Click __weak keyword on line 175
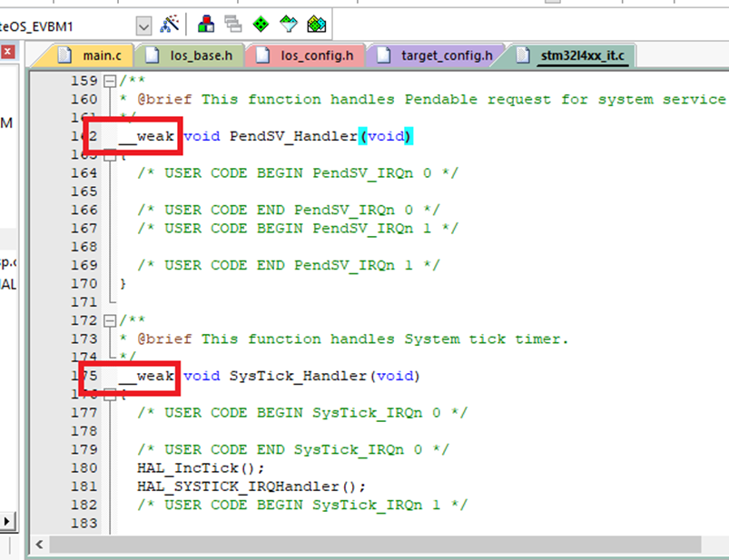 click(x=146, y=376)
